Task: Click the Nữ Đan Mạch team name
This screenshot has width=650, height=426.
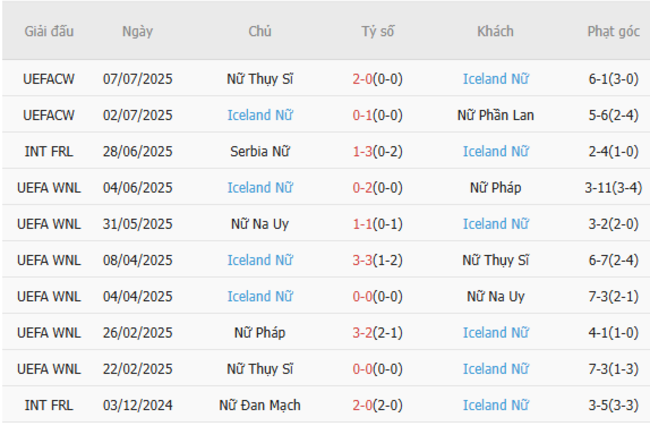Action: (260, 405)
